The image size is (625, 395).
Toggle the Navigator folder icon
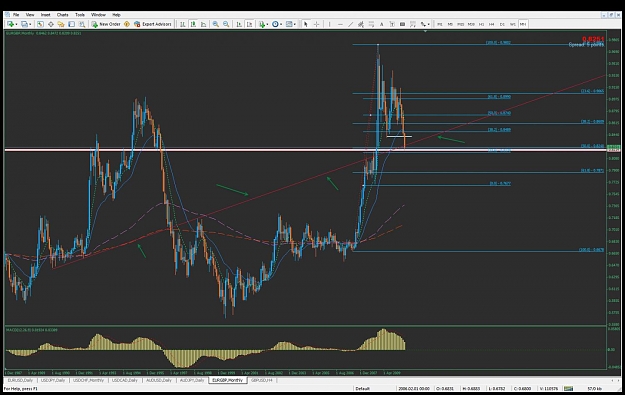coord(61,24)
